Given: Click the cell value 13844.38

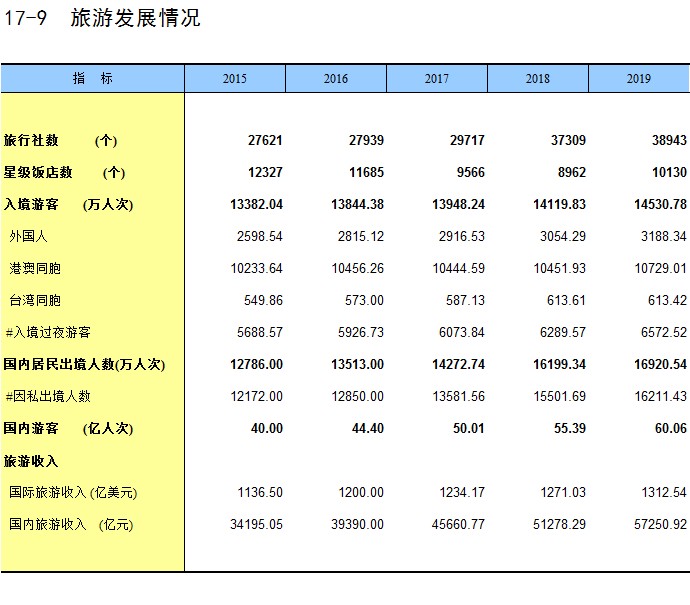Looking at the screenshot, I should pos(357,205).
